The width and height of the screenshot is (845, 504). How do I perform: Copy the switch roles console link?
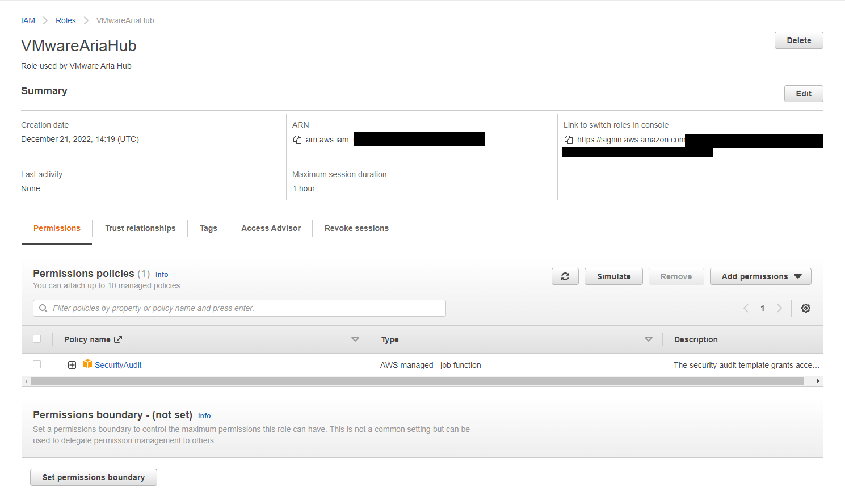(569, 139)
